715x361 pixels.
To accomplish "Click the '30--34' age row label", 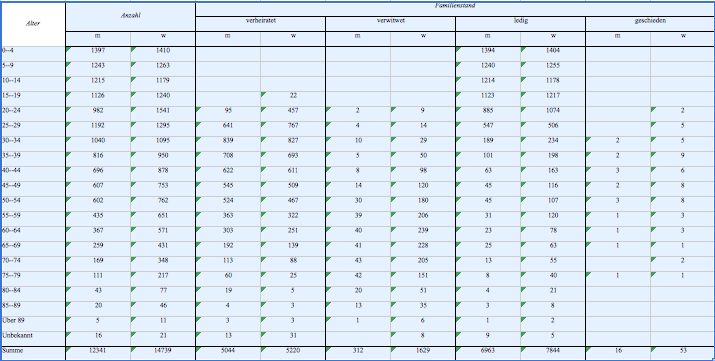I will (33, 144).
